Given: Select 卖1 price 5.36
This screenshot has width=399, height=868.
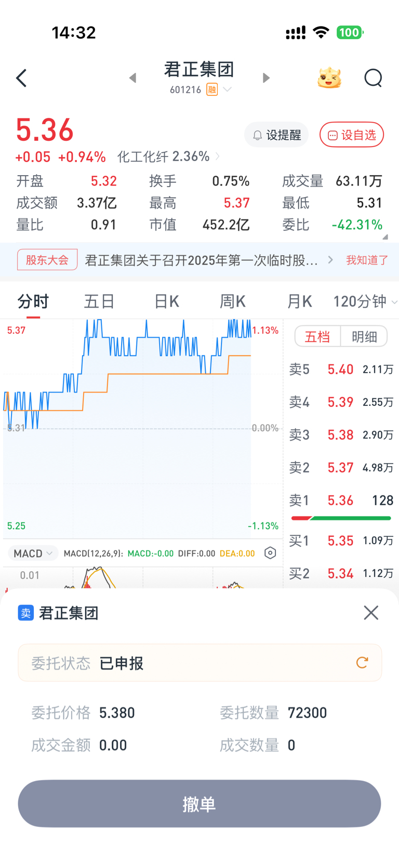Looking at the screenshot, I should pyautogui.click(x=340, y=501).
